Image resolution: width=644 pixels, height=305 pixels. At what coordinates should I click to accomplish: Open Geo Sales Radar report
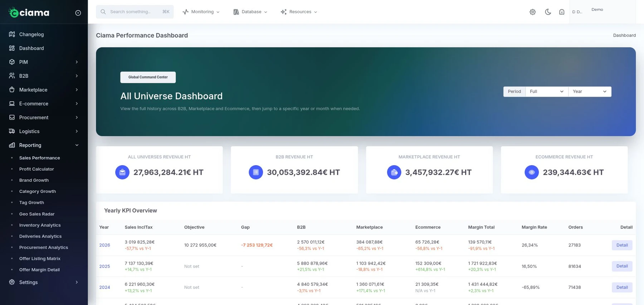[x=37, y=214]
